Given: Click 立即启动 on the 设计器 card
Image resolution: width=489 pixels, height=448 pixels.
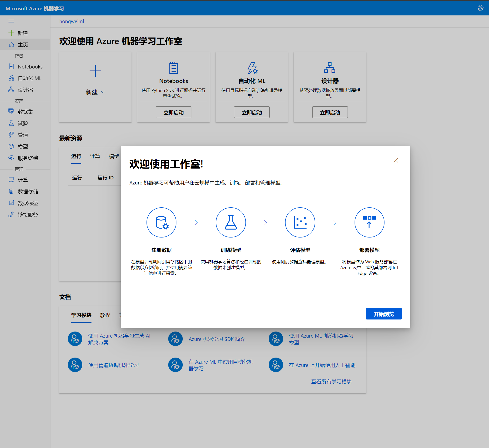Looking at the screenshot, I should [330, 112].
